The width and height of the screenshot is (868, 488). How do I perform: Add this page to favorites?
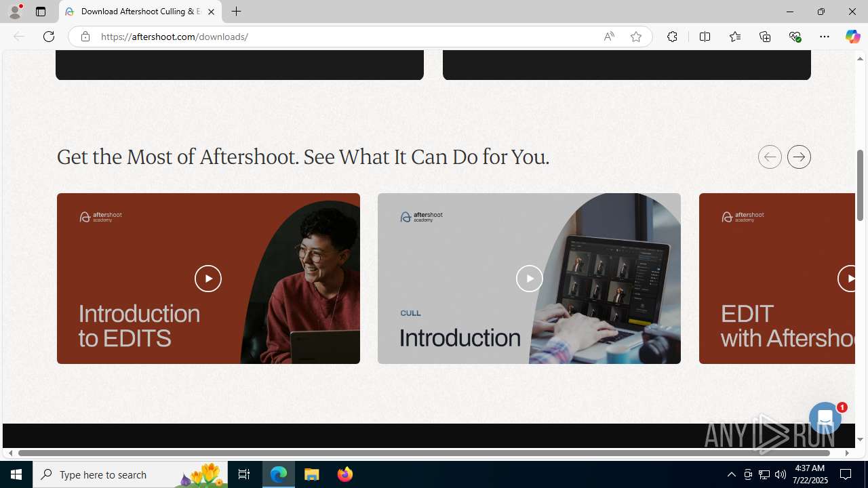point(635,37)
